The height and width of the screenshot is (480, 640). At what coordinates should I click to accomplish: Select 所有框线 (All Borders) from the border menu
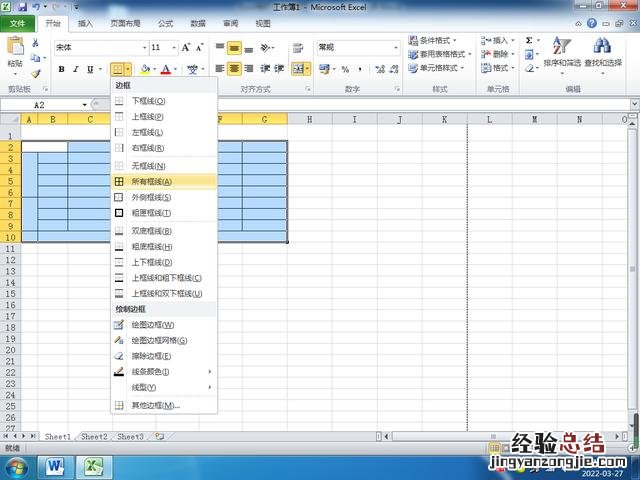coord(152,182)
